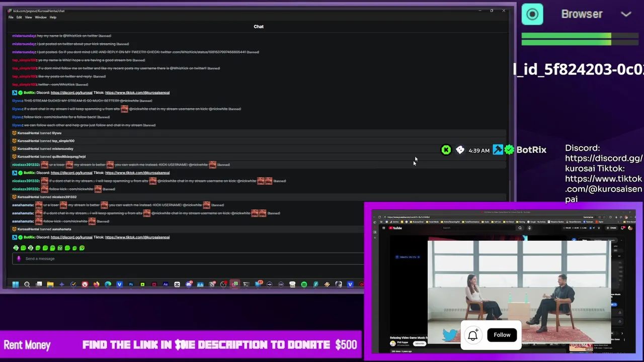Click shield icon beside 'banned lilywu' notice

[15, 133]
